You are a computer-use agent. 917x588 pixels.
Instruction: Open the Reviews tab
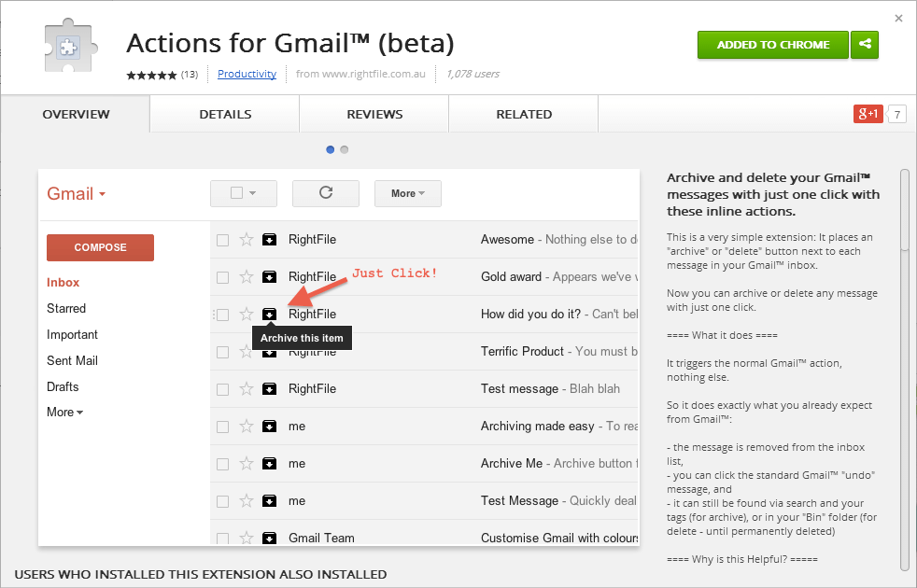point(374,114)
